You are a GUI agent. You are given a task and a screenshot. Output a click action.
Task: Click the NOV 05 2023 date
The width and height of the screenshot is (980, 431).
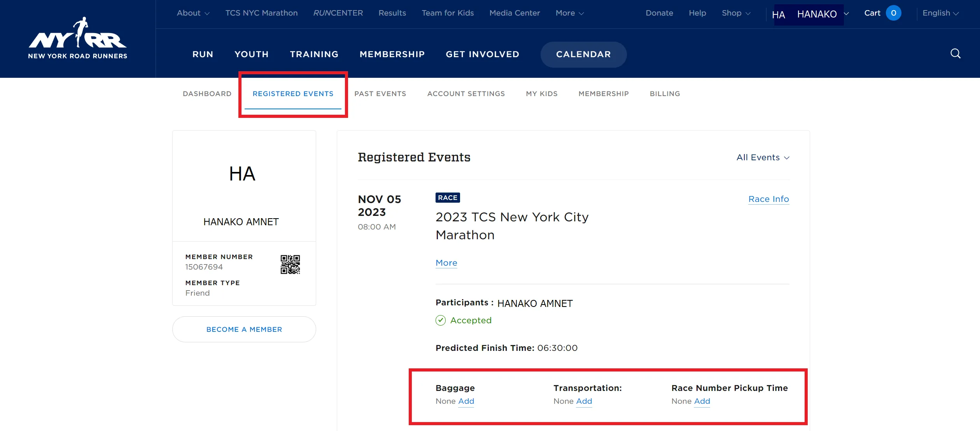click(x=379, y=205)
